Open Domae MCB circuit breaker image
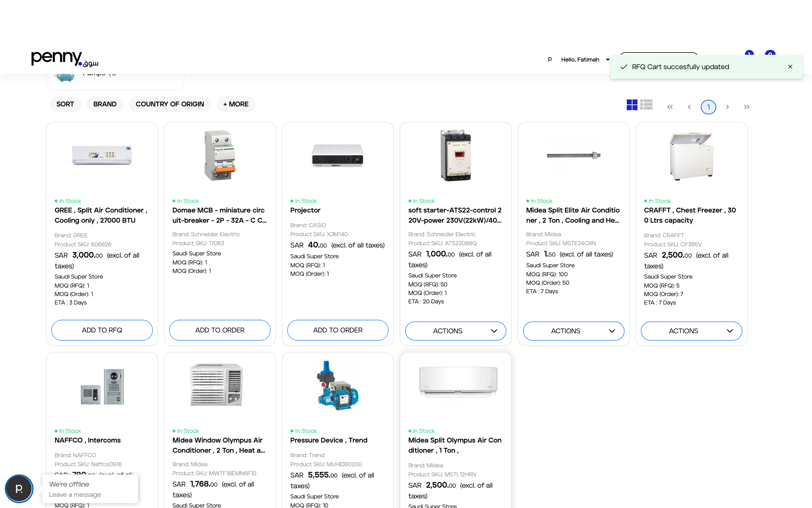The width and height of the screenshot is (812, 508). point(220,155)
